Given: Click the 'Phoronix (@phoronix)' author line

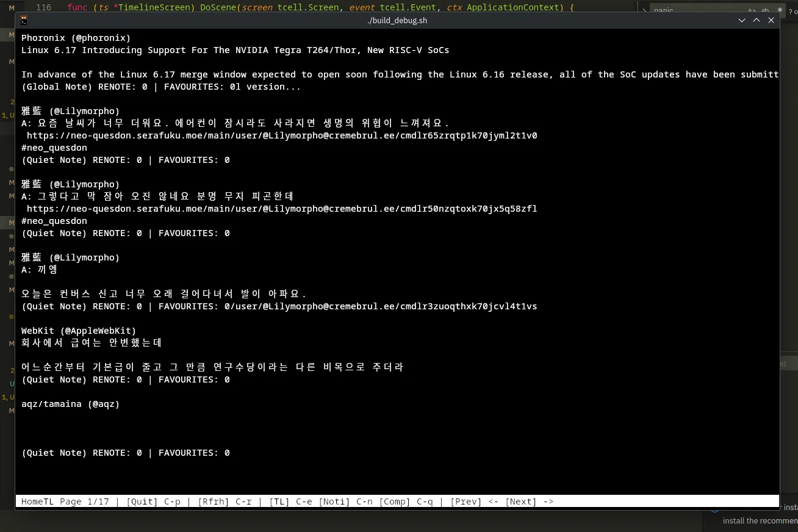Looking at the screenshot, I should 76,38.
